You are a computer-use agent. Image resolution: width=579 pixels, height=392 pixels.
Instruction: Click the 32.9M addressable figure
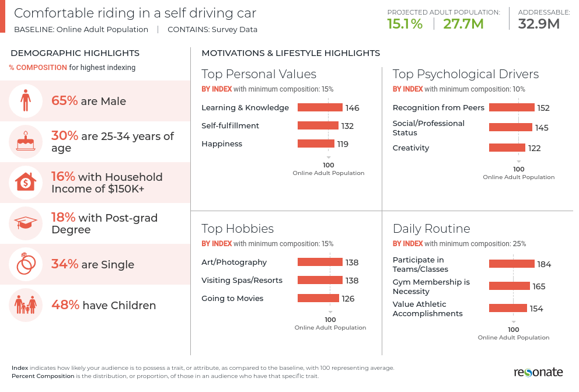pyautogui.click(x=539, y=24)
